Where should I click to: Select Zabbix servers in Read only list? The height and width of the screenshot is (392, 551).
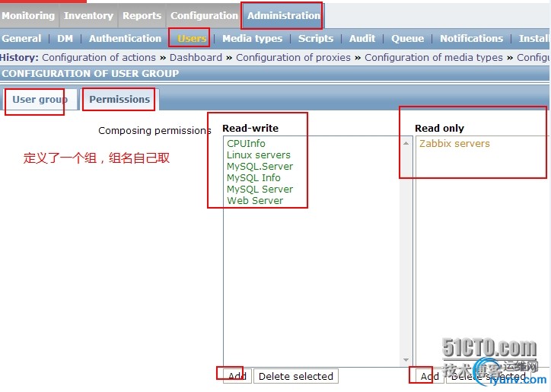pos(454,143)
